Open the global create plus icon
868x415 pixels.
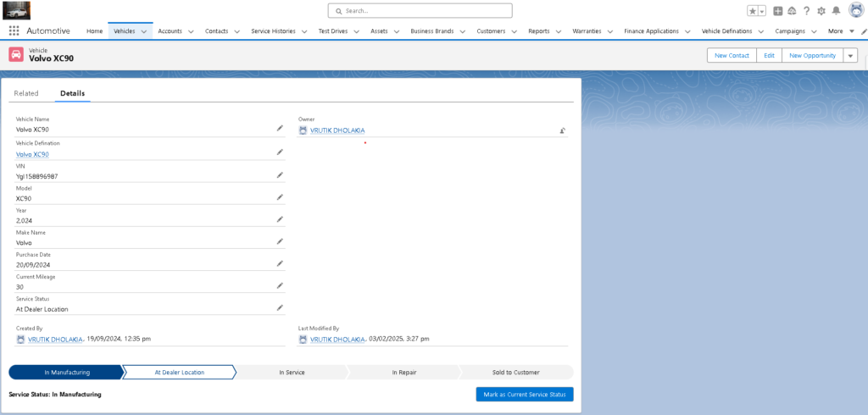point(778,11)
